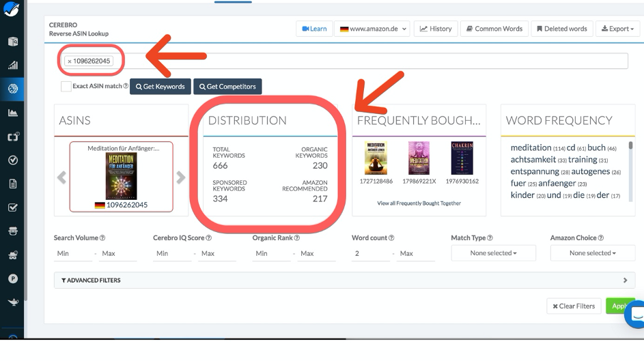Screen dimensions: 644x361
Task: Click the Search Volume Max field
Action: tap(117, 254)
